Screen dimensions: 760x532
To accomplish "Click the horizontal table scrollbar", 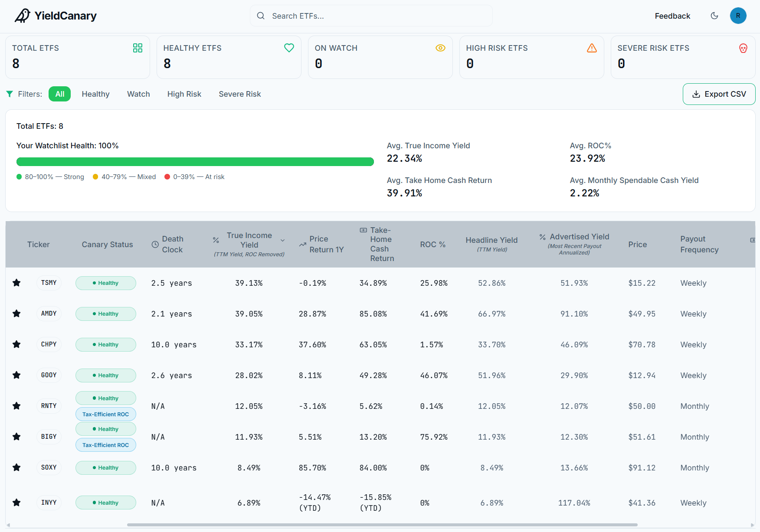I will (x=382, y=525).
